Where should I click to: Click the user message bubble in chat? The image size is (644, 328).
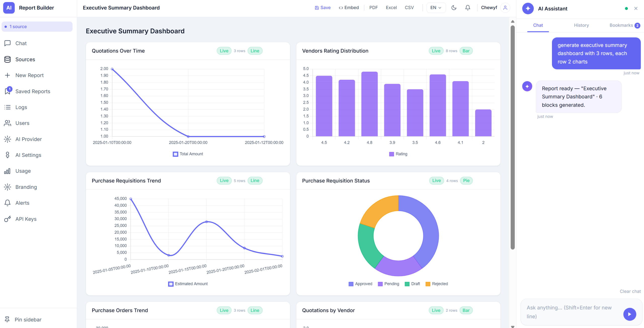[596, 53]
